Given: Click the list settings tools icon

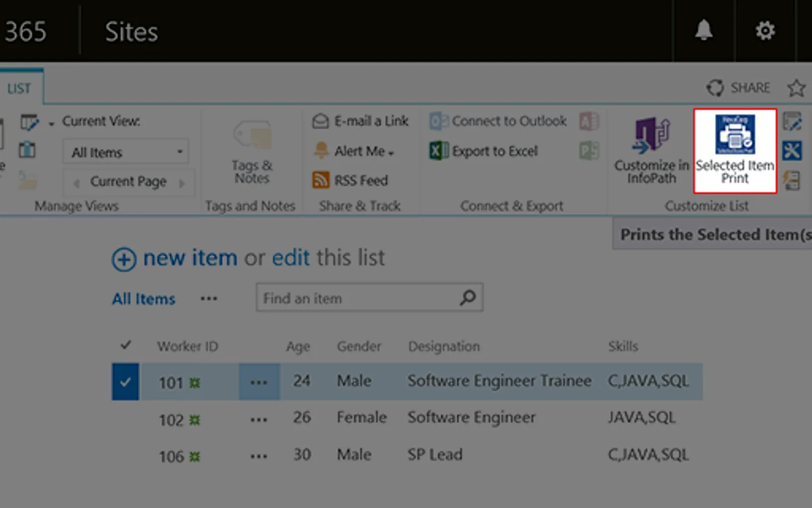Looking at the screenshot, I should [x=792, y=151].
